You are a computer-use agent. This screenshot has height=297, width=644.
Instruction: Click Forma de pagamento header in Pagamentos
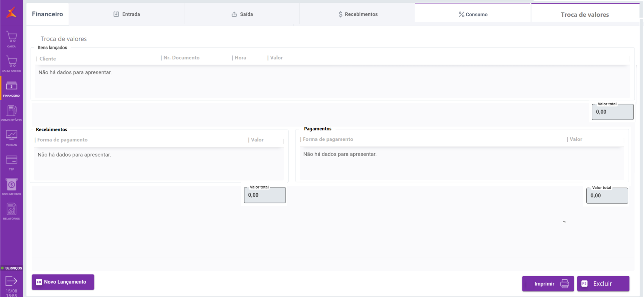coord(328,139)
